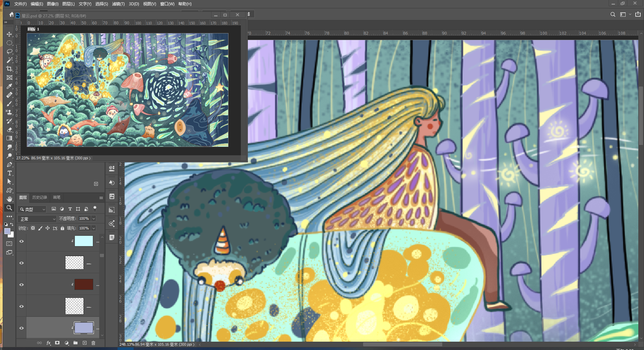Toggle lock transparent pixels

(33, 228)
